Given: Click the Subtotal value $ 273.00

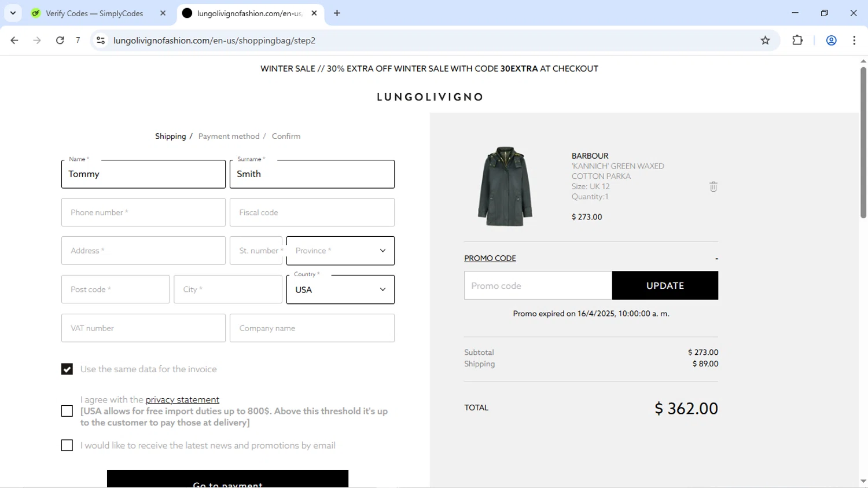Looking at the screenshot, I should pyautogui.click(x=703, y=353).
